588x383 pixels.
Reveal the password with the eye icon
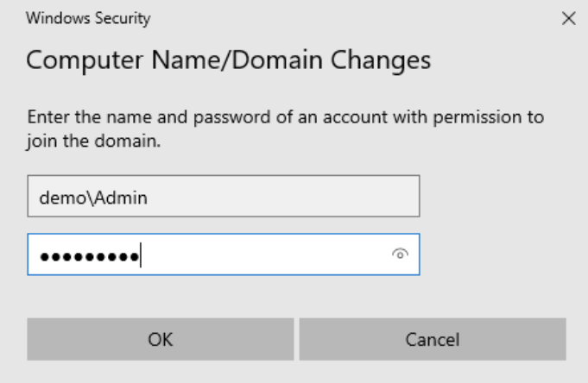click(400, 254)
